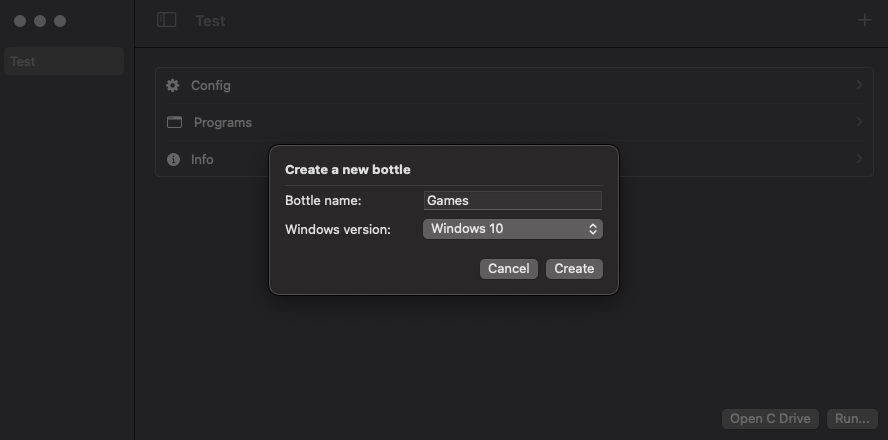Click the 'Create a new bottle' heading
Viewport: 888px width, 440px height.
click(348, 169)
